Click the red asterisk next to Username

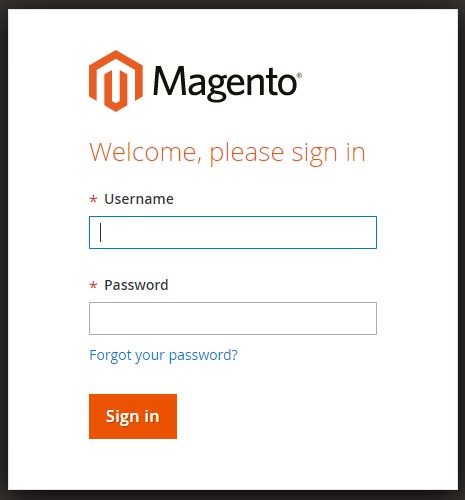click(93, 199)
